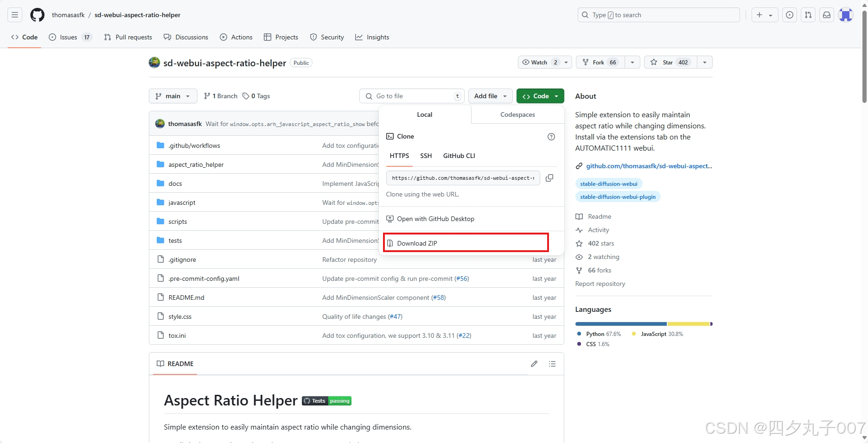Screen dimensions: 868x443
Task: Click the search bar field
Action: 658,15
